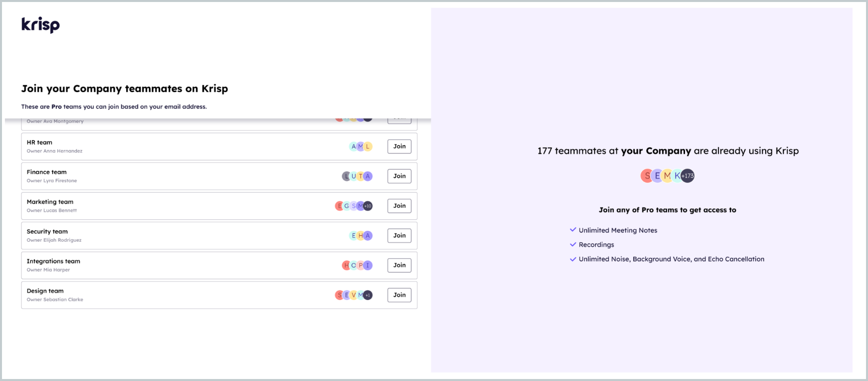Click avatar E in Marketing team row

340,206
